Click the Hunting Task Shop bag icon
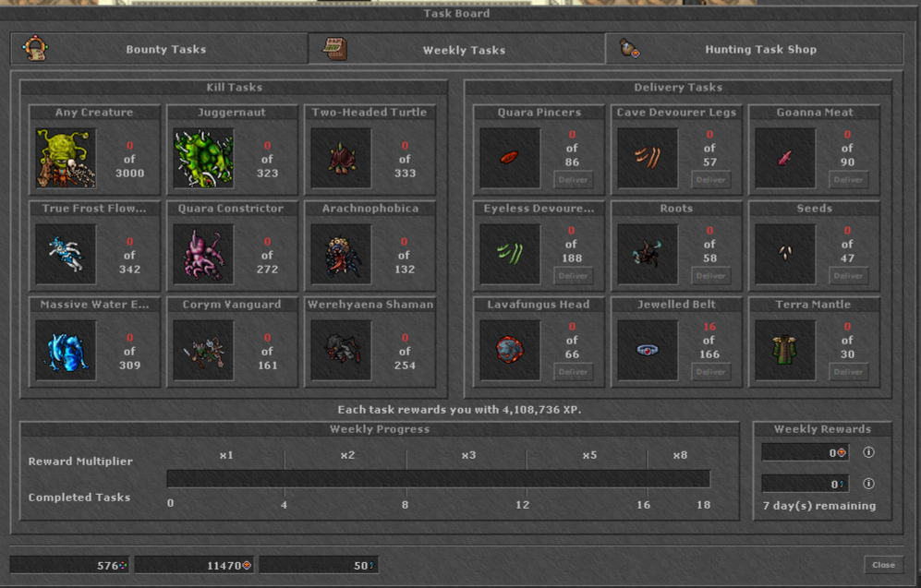The image size is (921, 588). [630, 49]
